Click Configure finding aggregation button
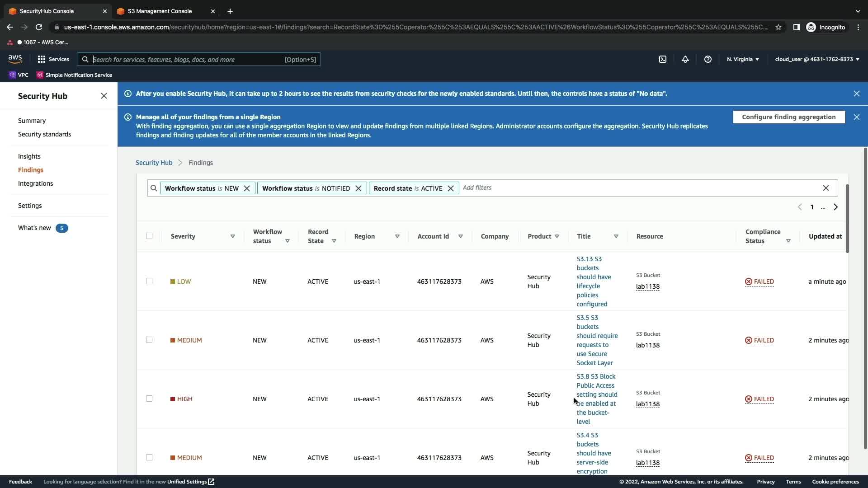The height and width of the screenshot is (488, 868). (x=788, y=117)
